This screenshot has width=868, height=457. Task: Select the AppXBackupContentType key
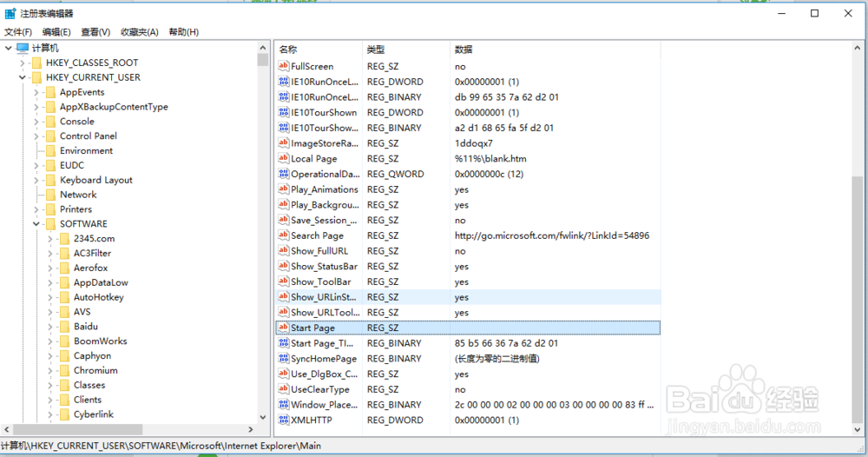tap(114, 107)
